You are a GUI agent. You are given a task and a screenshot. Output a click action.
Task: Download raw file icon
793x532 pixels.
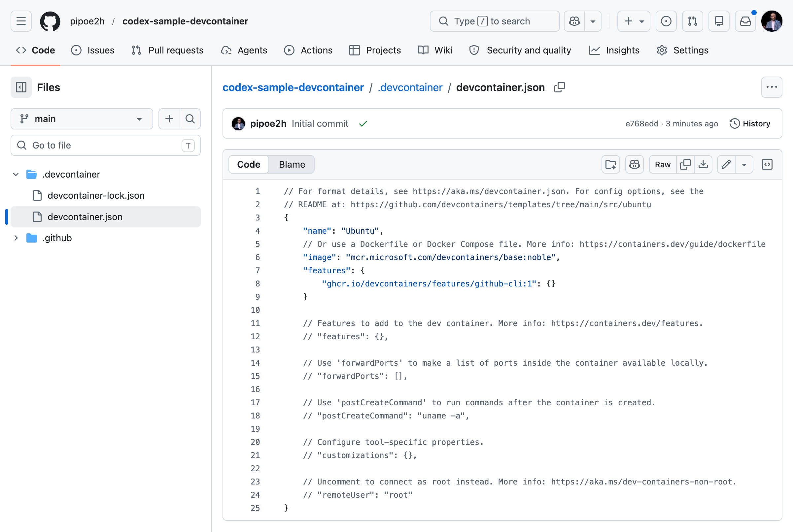click(703, 165)
